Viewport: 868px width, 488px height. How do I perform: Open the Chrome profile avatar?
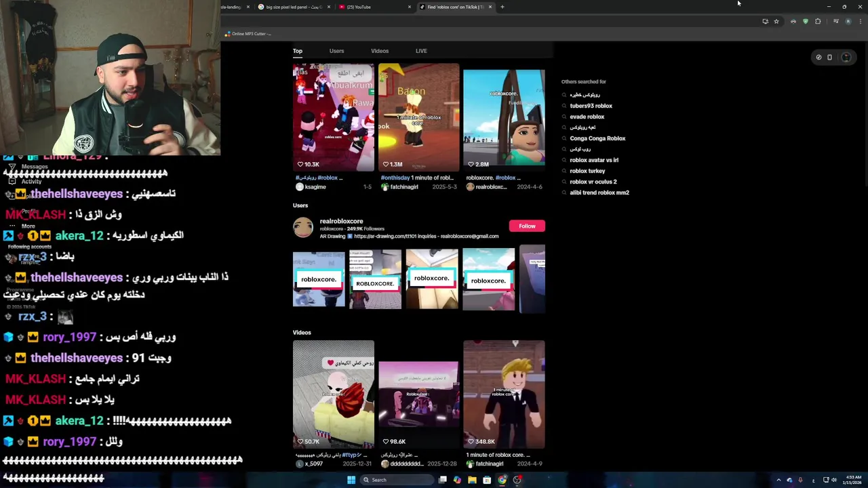tap(848, 21)
